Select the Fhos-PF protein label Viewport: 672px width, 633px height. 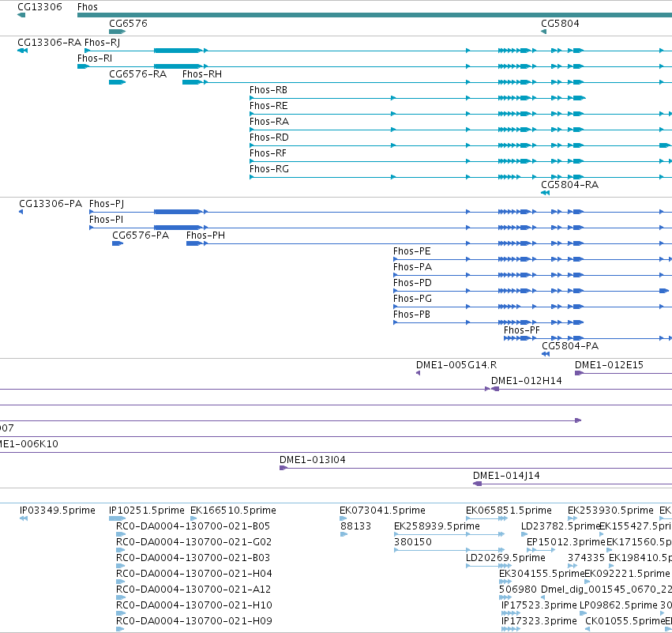pos(522,330)
